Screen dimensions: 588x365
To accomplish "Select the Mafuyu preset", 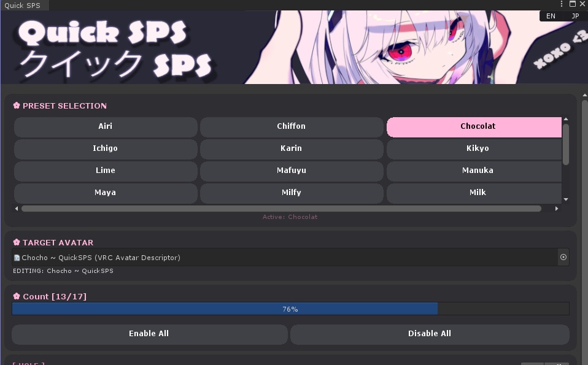I will (x=291, y=171).
